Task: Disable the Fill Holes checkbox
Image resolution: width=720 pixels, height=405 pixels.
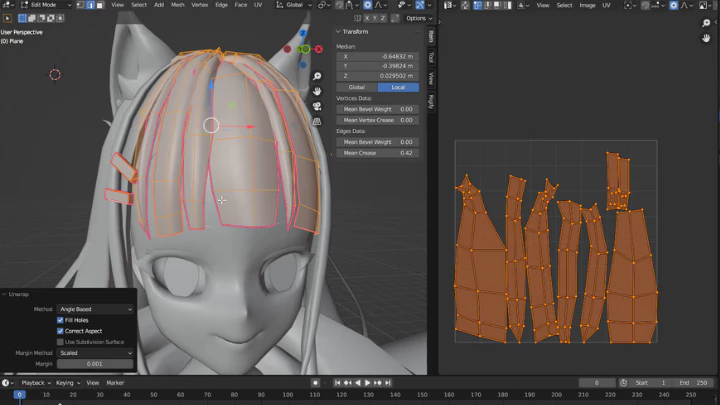Action: [60, 320]
